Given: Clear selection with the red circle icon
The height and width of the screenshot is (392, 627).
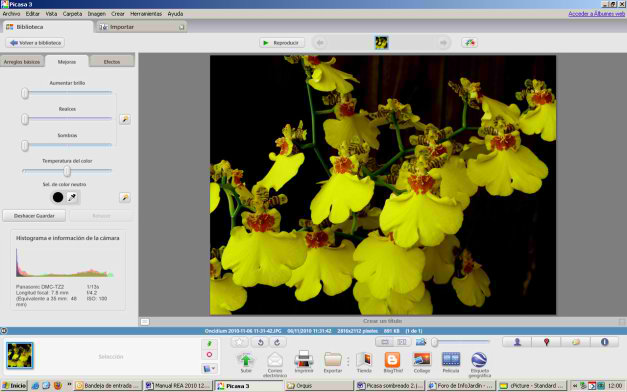Looking at the screenshot, I should pos(209,355).
